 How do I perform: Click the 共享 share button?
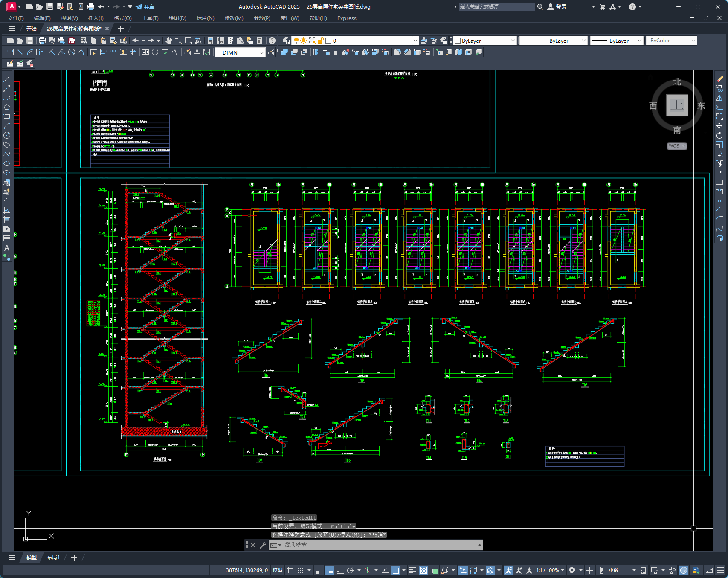pos(145,7)
